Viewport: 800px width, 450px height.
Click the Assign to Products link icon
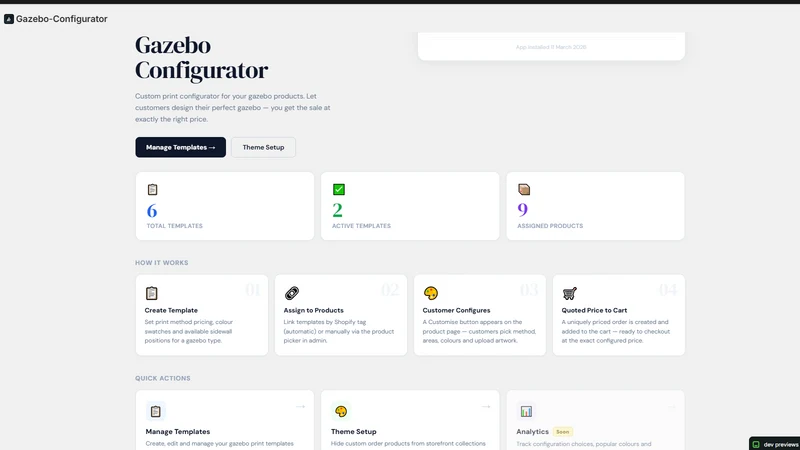tap(292, 293)
